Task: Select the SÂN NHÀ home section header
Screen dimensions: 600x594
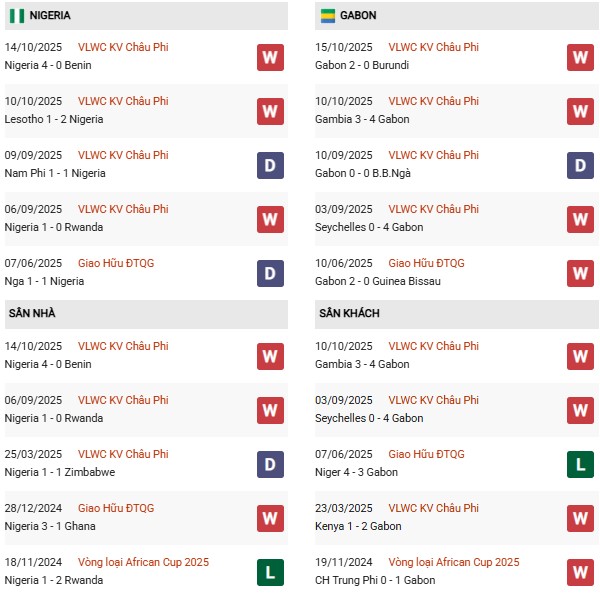Action: tap(32, 313)
